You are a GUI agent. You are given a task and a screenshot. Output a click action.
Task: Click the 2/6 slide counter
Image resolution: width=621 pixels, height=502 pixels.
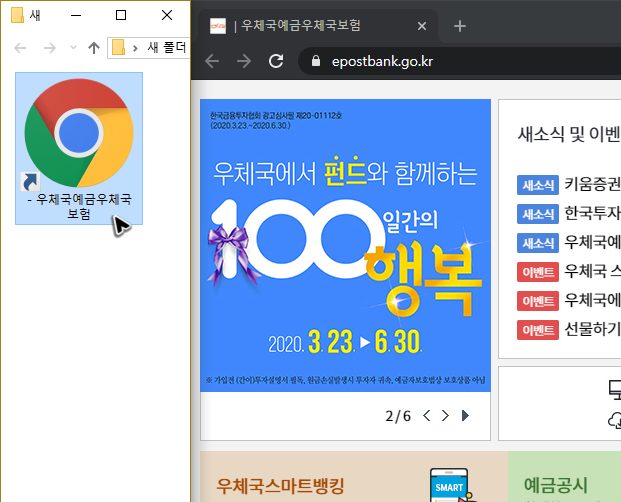(398, 416)
